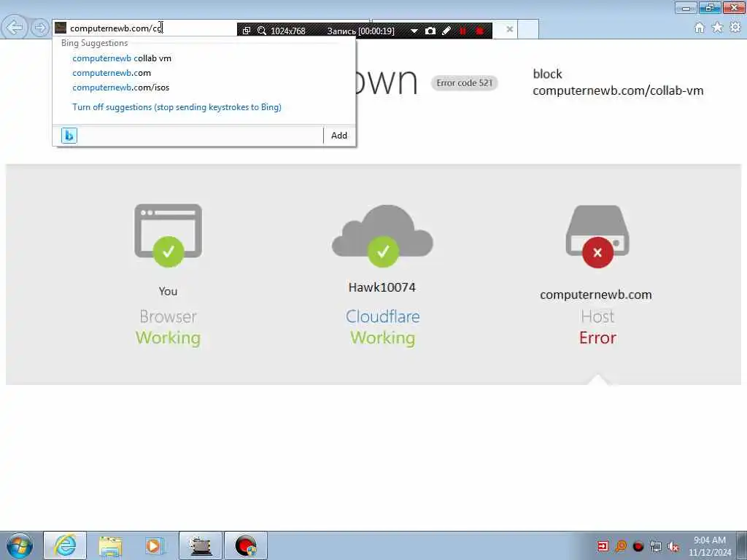Open the recorder dropdown arrow menu

[x=414, y=31]
